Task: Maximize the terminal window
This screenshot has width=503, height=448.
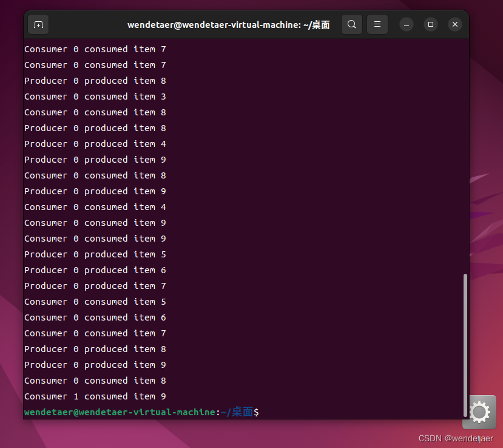Action: click(431, 24)
